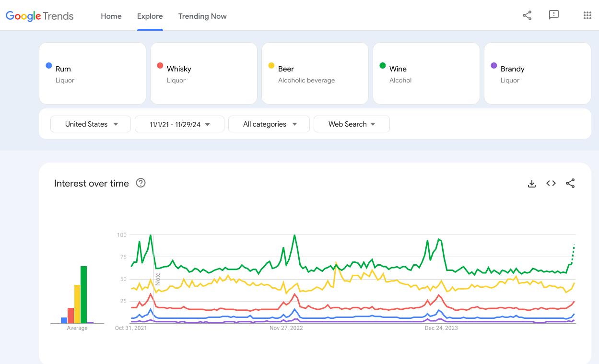Screen dimensions: 599x364
Task: Click the embed code icon
Action: 551,183
